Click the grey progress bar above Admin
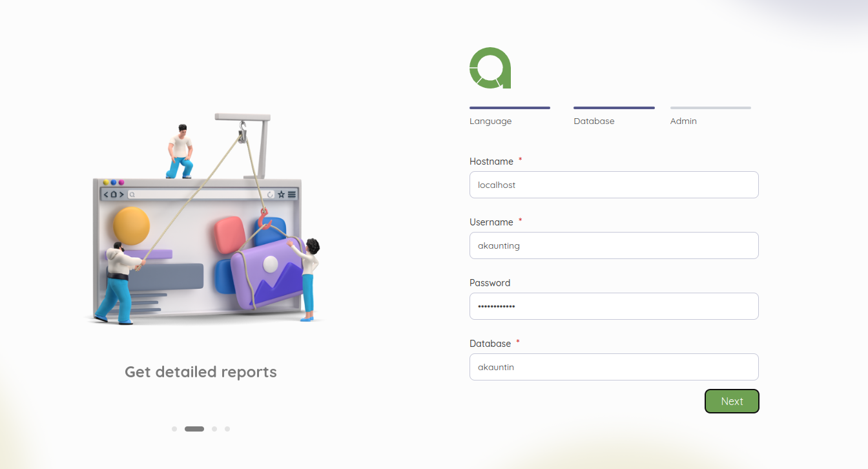Screen dimensions: 868x469 pyautogui.click(x=710, y=108)
